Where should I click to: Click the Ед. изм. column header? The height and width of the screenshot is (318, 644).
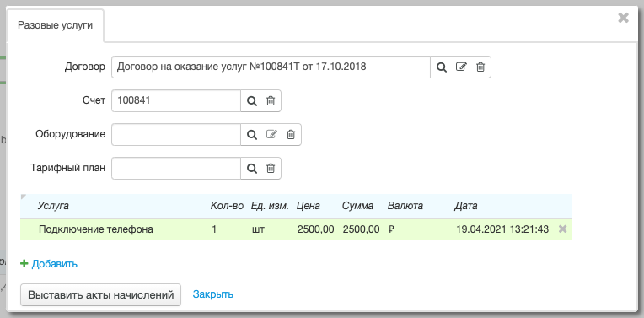[x=270, y=206]
